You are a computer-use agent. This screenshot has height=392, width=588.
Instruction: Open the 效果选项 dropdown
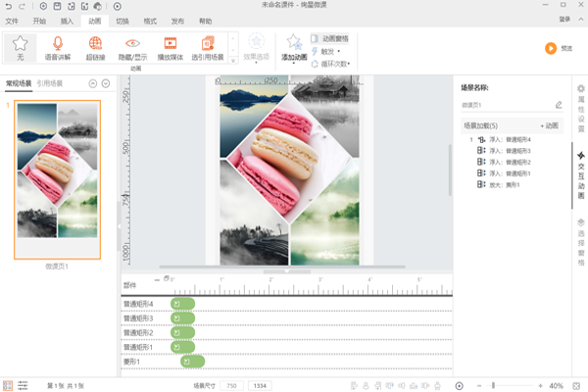point(257,48)
